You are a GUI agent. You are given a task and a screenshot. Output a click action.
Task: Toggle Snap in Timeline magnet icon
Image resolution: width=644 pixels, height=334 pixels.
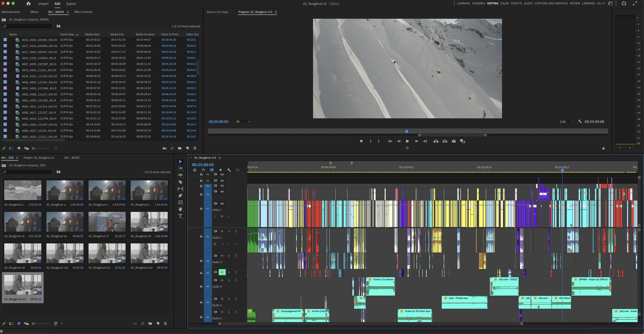(203, 170)
